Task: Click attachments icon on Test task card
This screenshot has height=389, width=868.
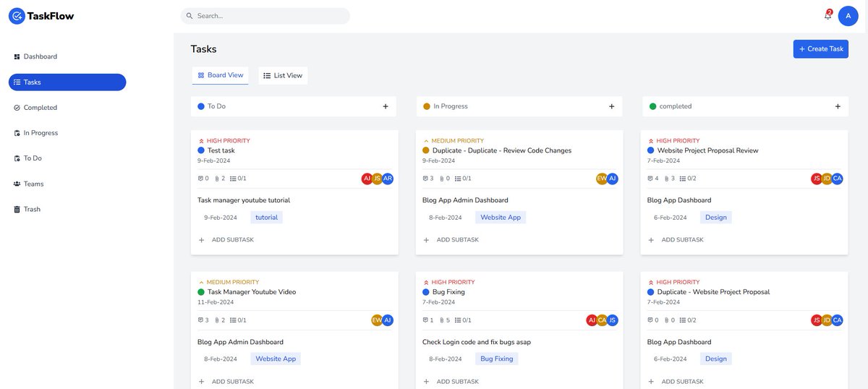Action: tap(216, 178)
